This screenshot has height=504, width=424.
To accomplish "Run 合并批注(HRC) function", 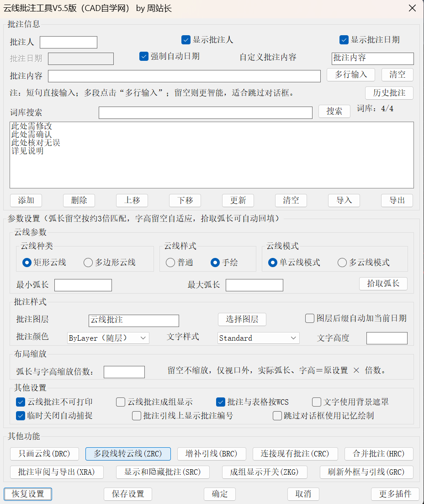I will [379, 454].
